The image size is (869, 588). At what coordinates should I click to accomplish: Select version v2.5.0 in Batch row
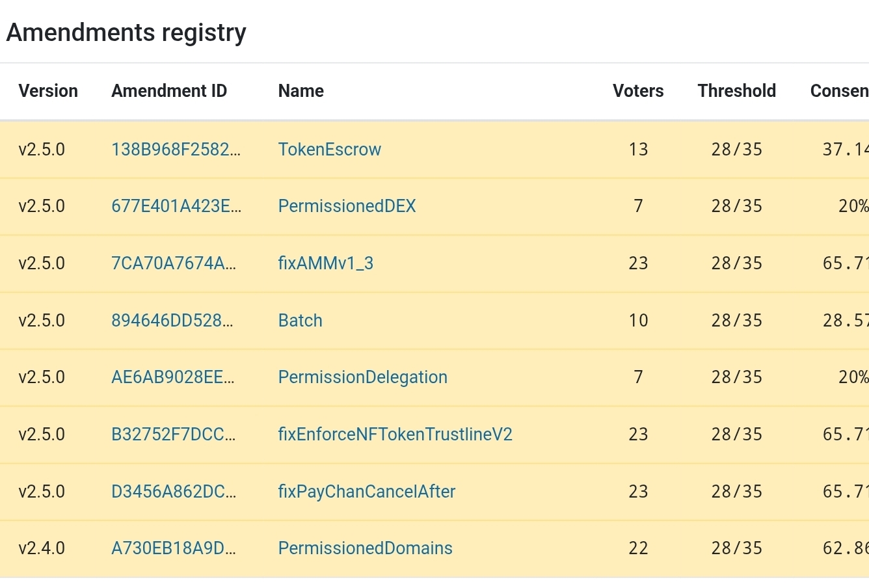pos(42,321)
